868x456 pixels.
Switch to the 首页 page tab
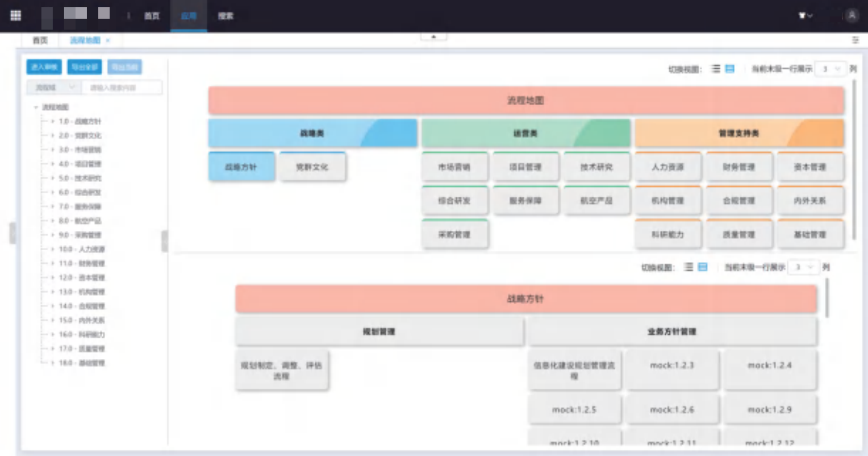click(40, 40)
